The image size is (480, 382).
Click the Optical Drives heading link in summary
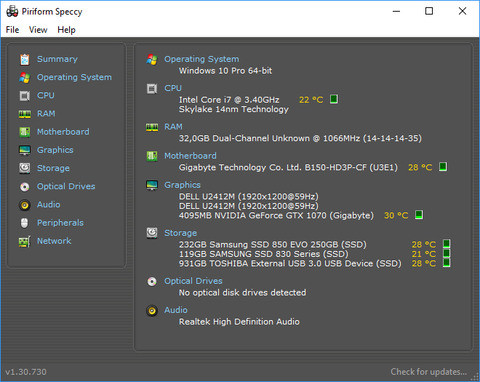coord(193,281)
